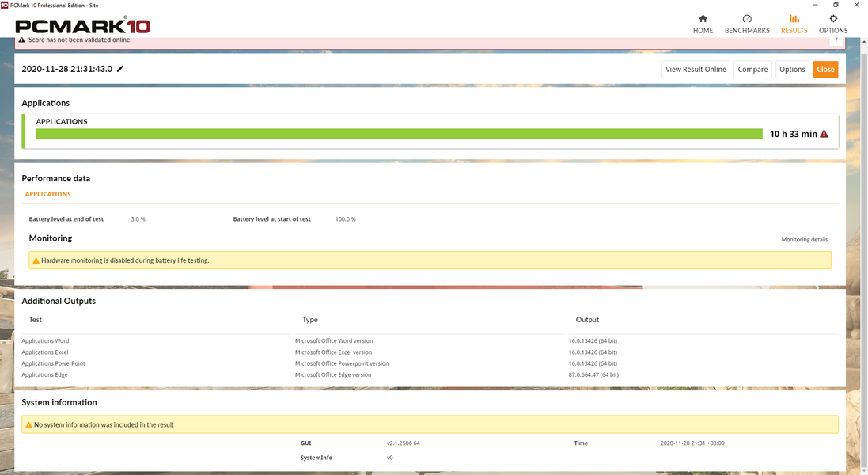Click GUI version v2.1.2506 64

click(x=403, y=443)
